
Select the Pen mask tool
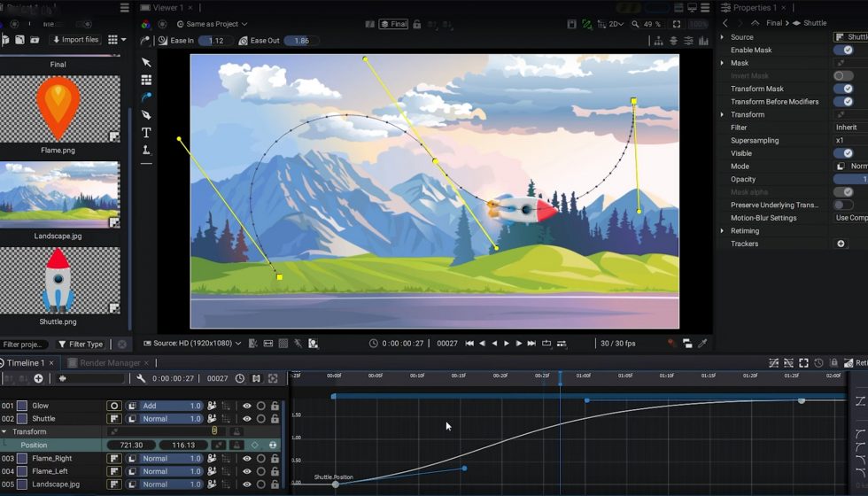pos(146,114)
